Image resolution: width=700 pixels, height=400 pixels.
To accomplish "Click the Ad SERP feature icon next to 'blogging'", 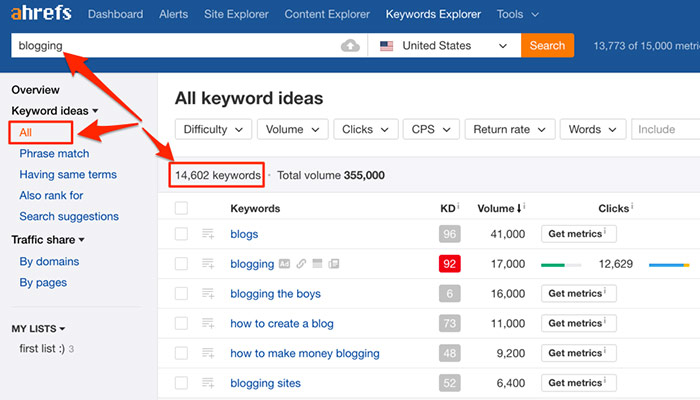I will 285,264.
